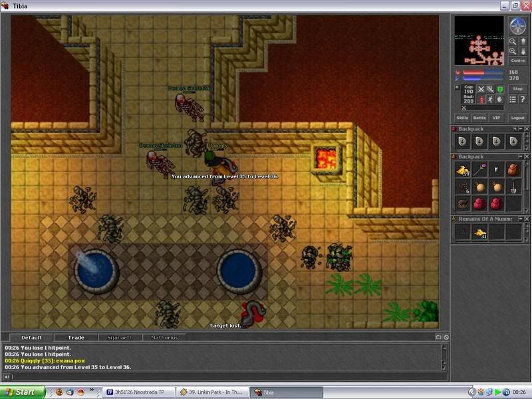Open the Mathorius chat tab
The height and width of the screenshot is (399, 532).
pyautogui.click(x=164, y=338)
